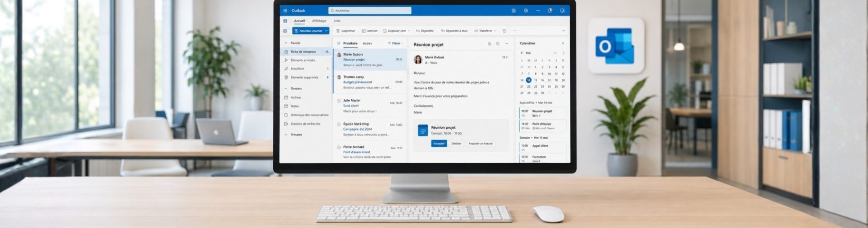Go to next month in mini calendar
Screen dimensions: 868x228
563,53
